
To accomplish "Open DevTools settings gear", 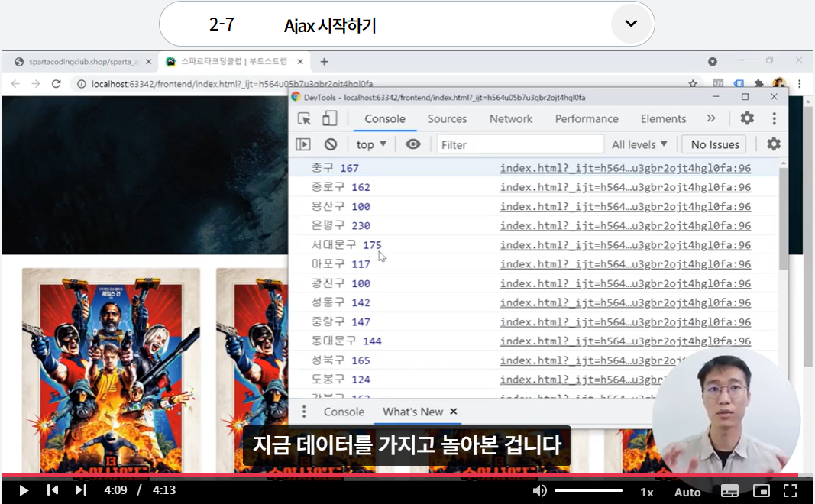I will point(747,118).
